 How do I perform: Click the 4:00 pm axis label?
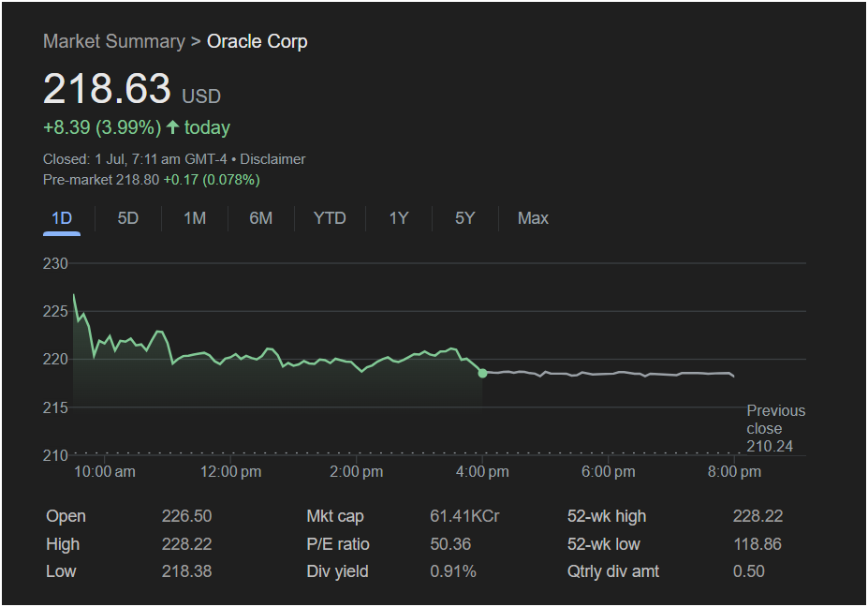click(x=482, y=472)
